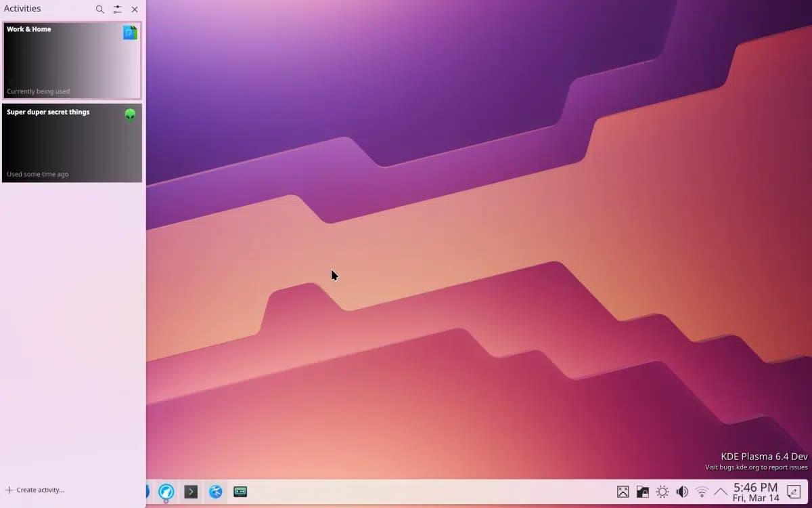Screen dimensions: 812x508
Task: Open the round blue browser taskbar icon
Action: click(166, 492)
